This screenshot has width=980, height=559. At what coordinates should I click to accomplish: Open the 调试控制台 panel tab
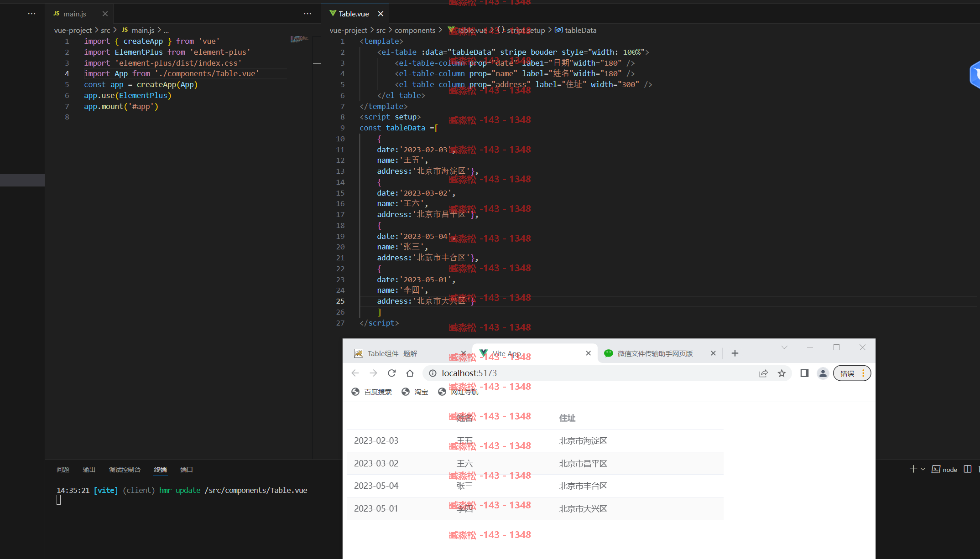[125, 470]
